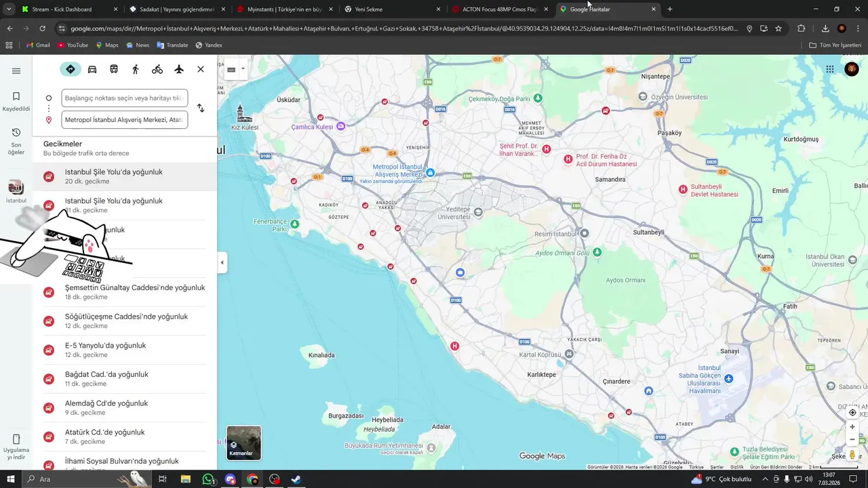Select best travel mode directions icon
The width and height of the screenshot is (868, 488).
click(x=71, y=69)
